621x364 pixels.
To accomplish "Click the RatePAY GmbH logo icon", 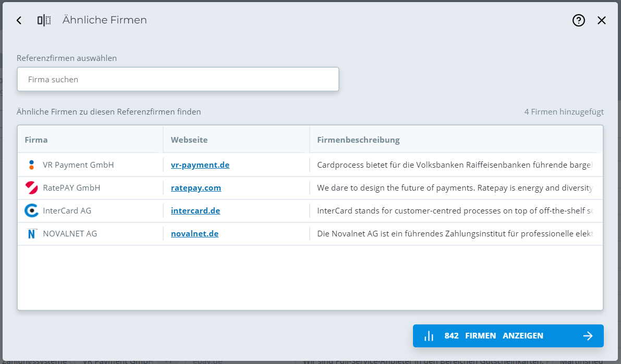I will click(31, 188).
